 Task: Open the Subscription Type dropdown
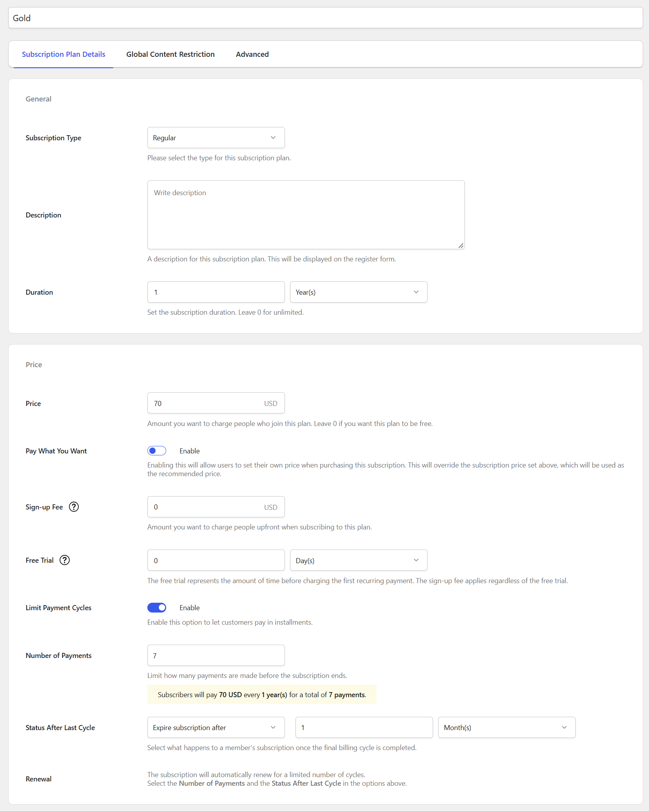pyautogui.click(x=216, y=138)
